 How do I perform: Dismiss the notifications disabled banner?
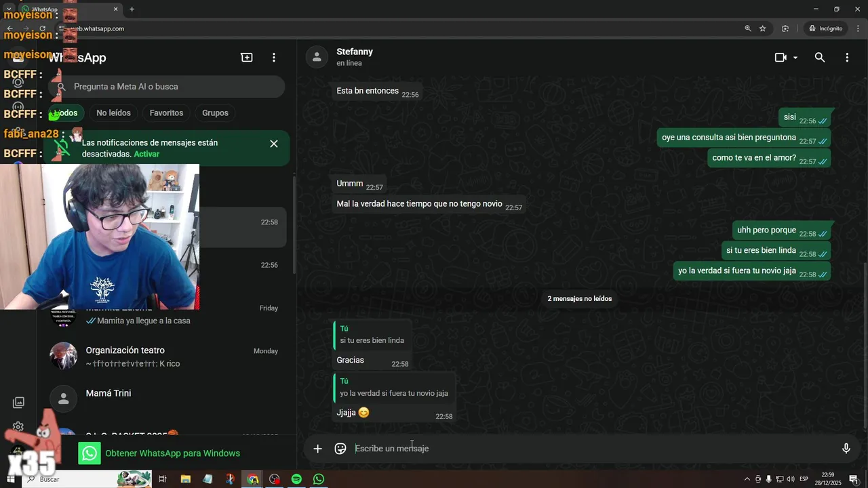click(x=274, y=144)
